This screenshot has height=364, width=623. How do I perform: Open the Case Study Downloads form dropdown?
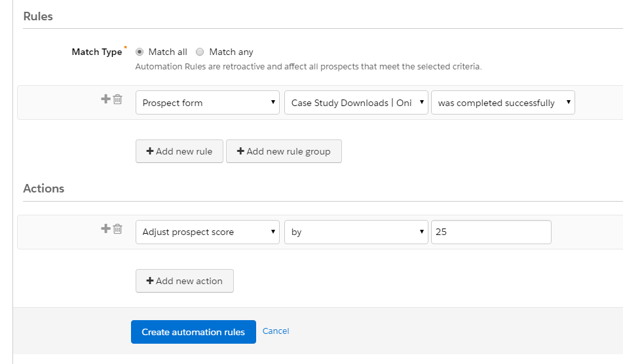point(356,103)
